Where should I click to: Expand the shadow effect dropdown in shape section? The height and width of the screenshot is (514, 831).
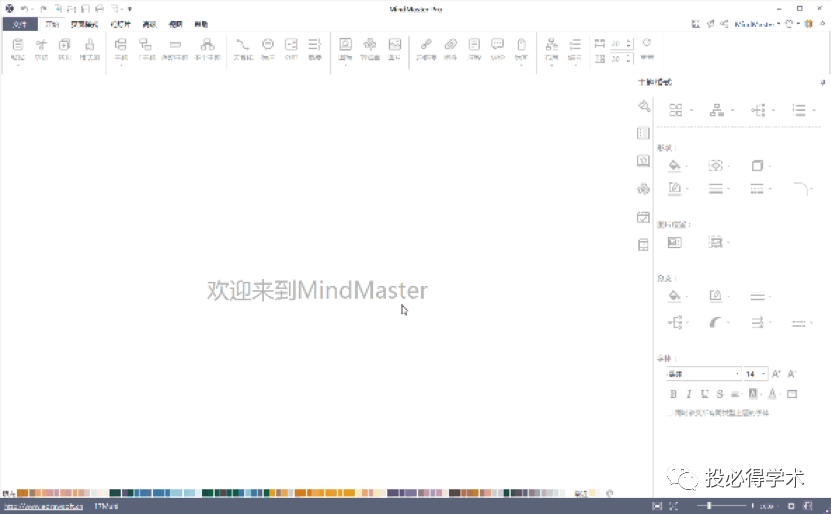(770, 166)
